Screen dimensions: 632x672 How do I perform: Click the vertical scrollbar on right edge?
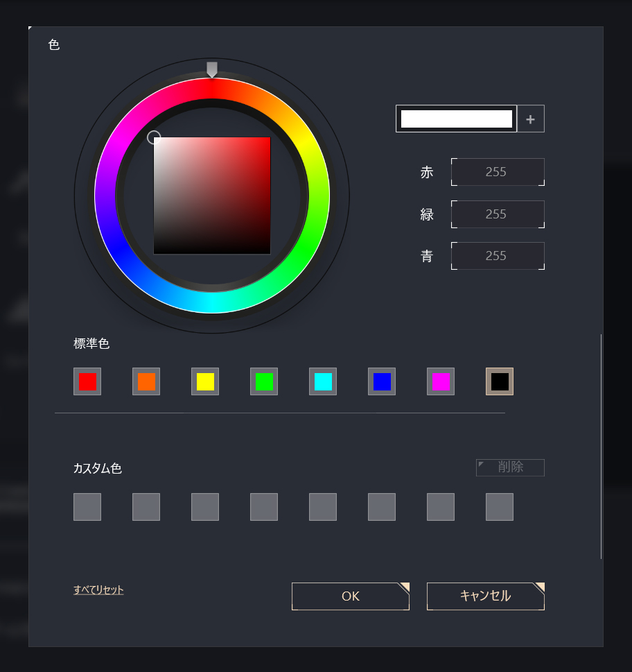click(x=602, y=446)
